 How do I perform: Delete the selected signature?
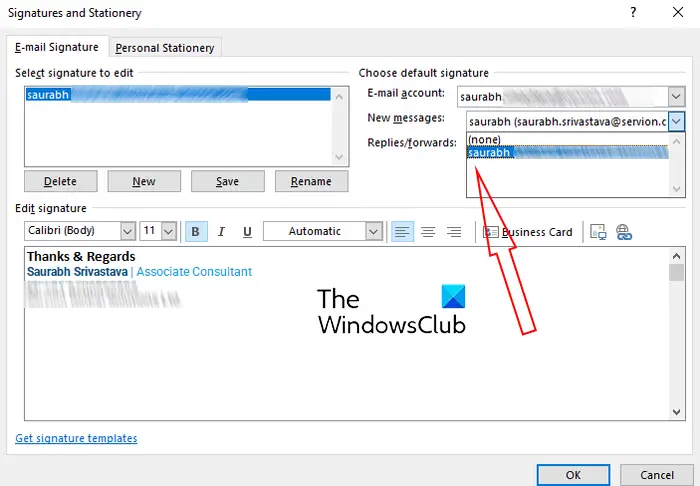coord(60,181)
